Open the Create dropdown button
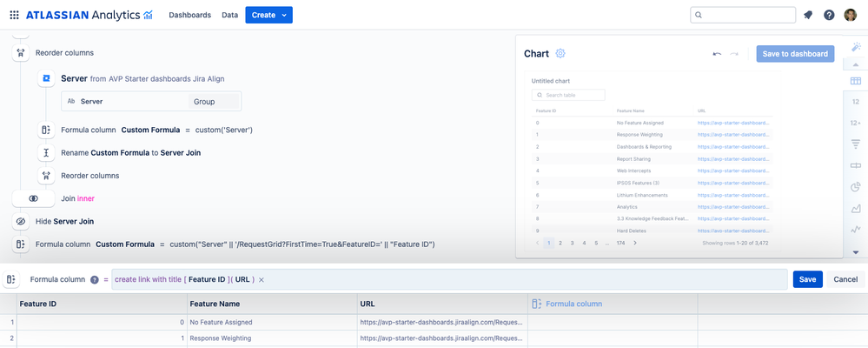 (269, 15)
